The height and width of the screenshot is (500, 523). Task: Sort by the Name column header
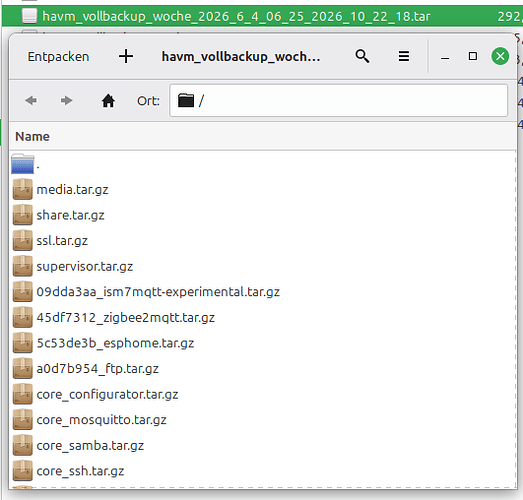(x=32, y=136)
